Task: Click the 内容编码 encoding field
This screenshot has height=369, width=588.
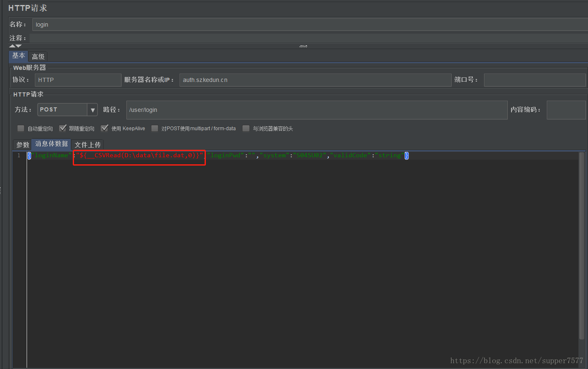Action: coord(566,110)
